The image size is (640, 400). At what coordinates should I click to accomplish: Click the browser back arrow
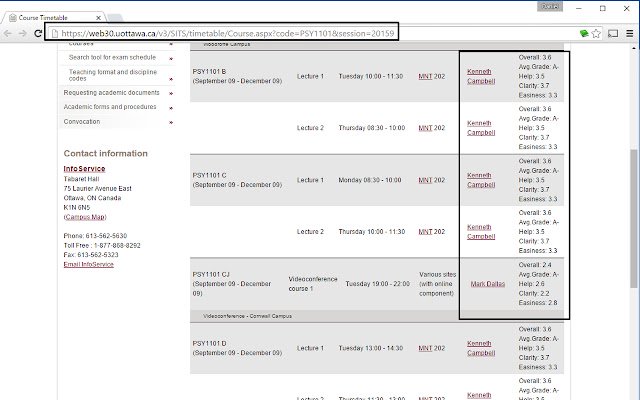(7, 33)
